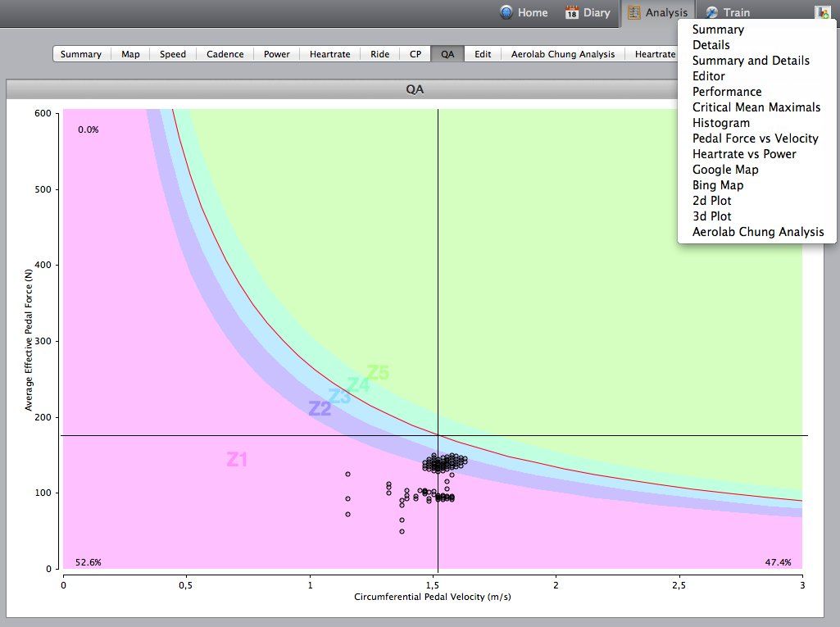The height and width of the screenshot is (627, 840).
Task: Open the Summary chart tab
Action: pyautogui.click(x=81, y=54)
